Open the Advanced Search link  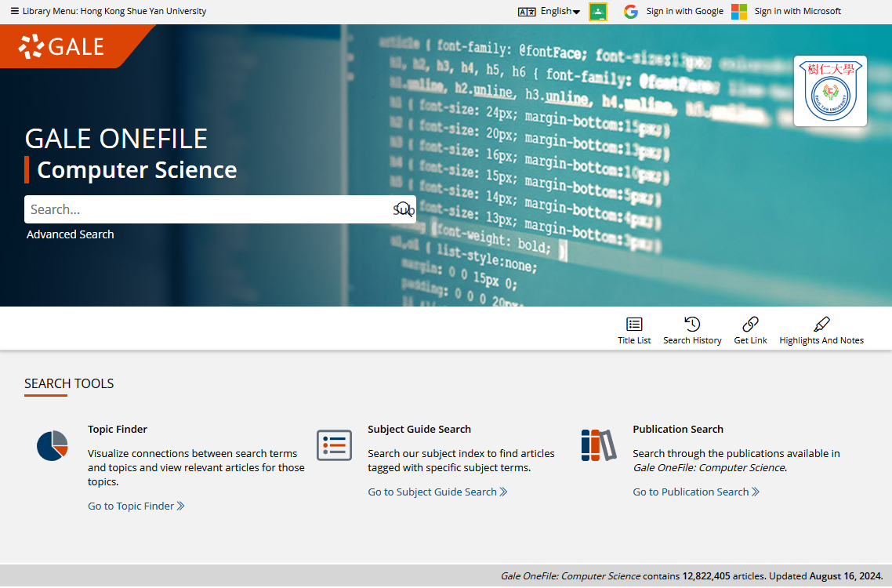tap(71, 234)
